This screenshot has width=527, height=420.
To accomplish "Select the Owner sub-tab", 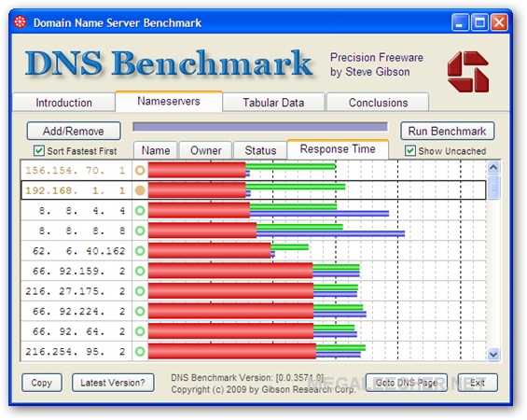I will point(206,150).
